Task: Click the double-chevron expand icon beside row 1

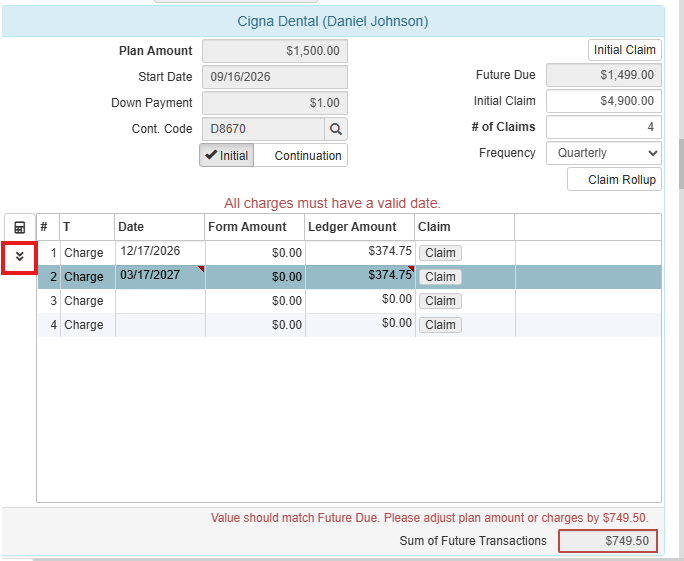Action: pyautogui.click(x=19, y=257)
